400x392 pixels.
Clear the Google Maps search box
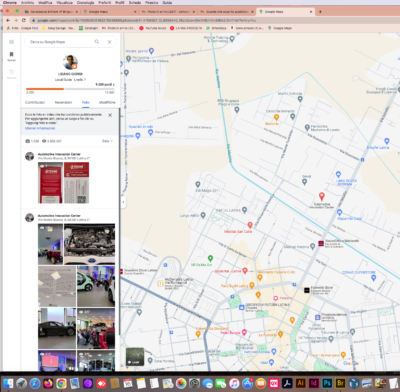pos(109,42)
